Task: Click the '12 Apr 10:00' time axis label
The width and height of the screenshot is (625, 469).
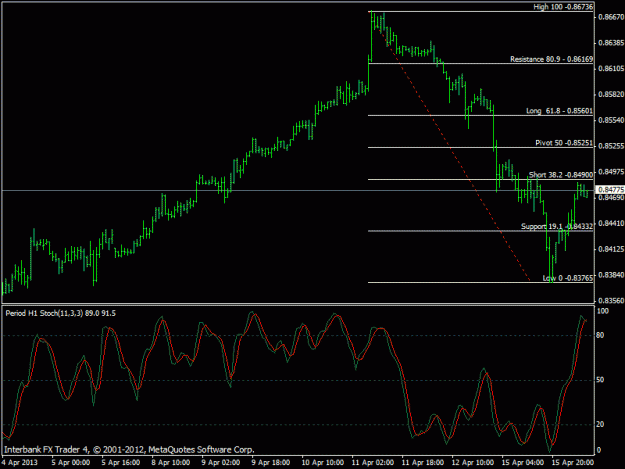Action: [x=473, y=462]
